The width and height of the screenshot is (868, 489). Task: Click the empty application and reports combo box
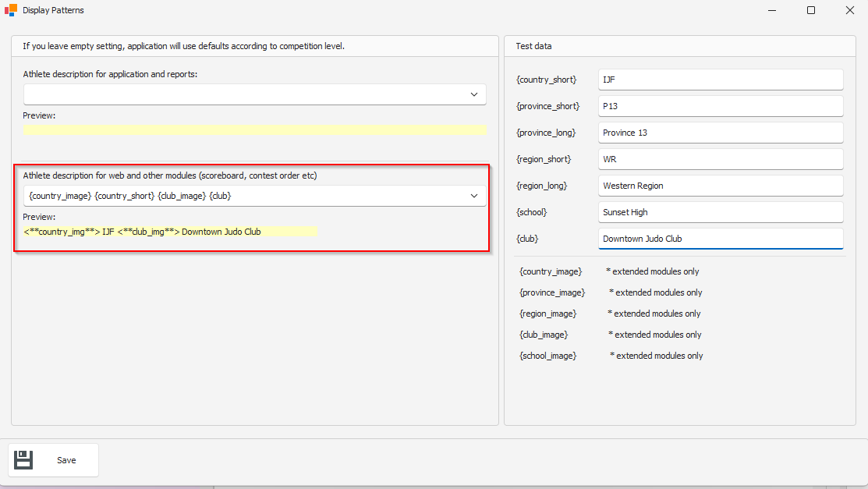pyautogui.click(x=242, y=94)
